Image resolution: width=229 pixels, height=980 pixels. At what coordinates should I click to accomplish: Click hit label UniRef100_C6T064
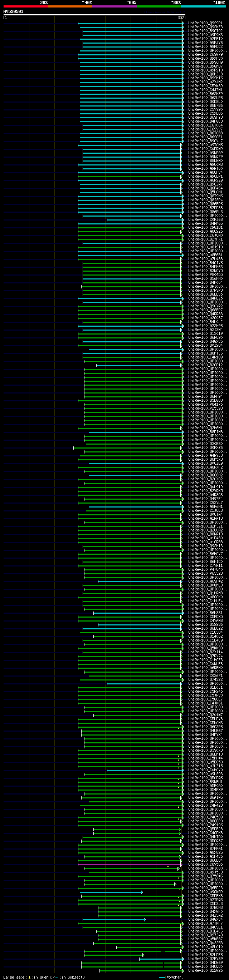(205, 125)
